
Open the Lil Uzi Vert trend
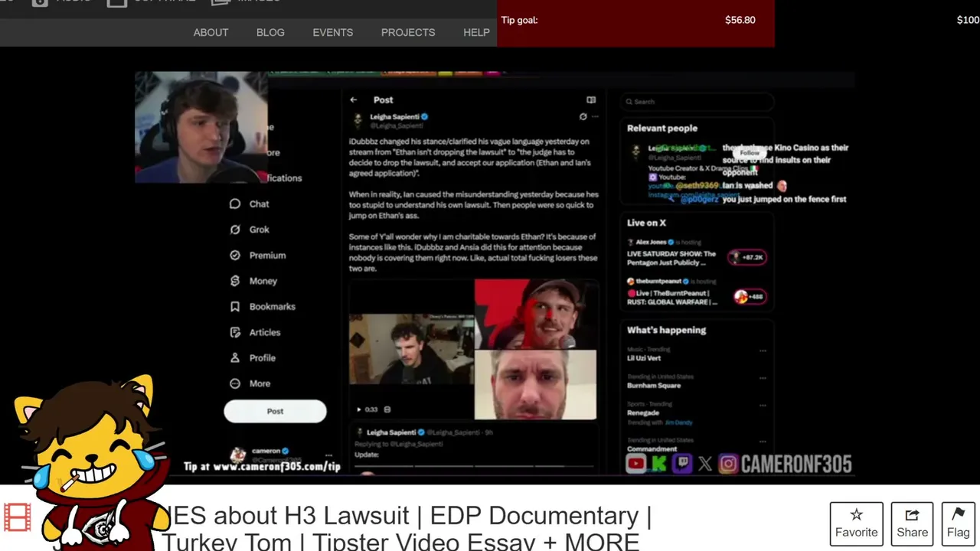(644, 357)
